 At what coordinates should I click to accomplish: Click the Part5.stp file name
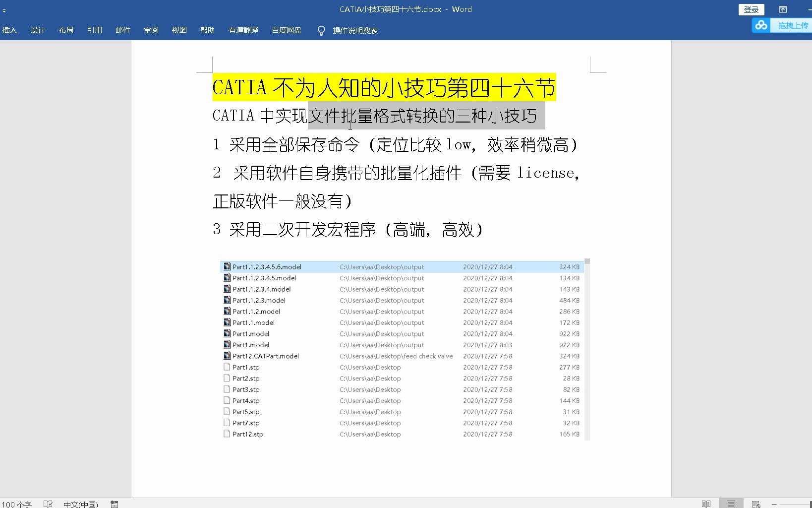246,412
